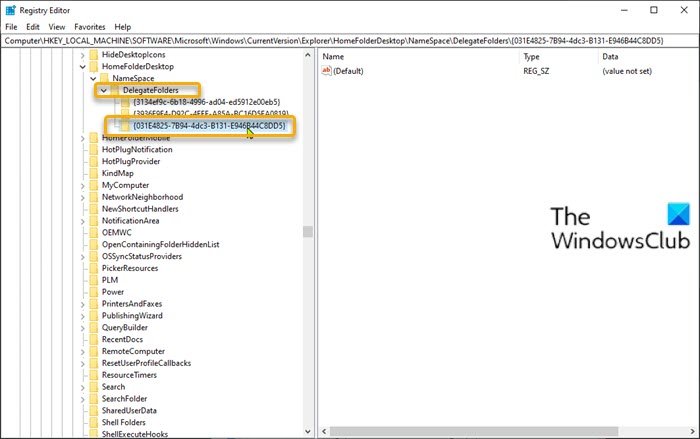Expand the HideDesktopIcons key
This screenshot has width=700, height=439.
[x=83, y=55]
